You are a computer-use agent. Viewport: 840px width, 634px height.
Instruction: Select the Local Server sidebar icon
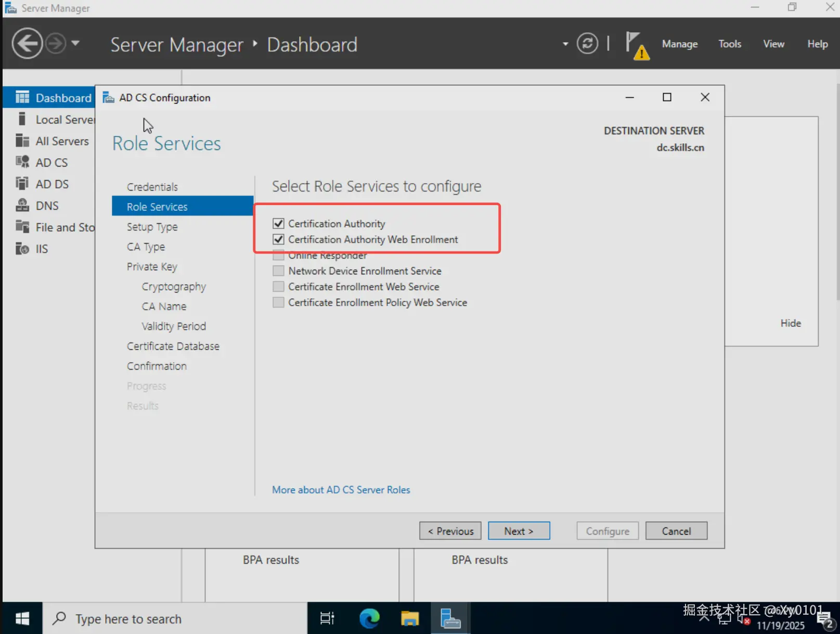click(22, 119)
